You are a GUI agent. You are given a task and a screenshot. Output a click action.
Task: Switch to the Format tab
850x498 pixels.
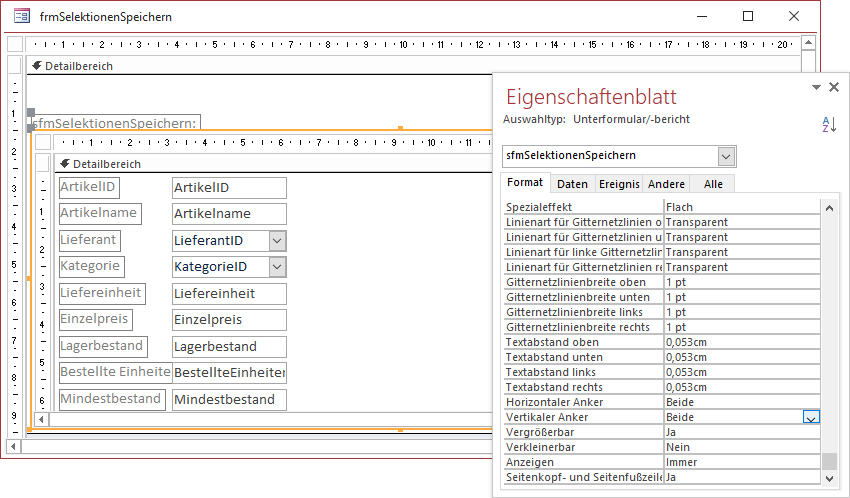525,183
